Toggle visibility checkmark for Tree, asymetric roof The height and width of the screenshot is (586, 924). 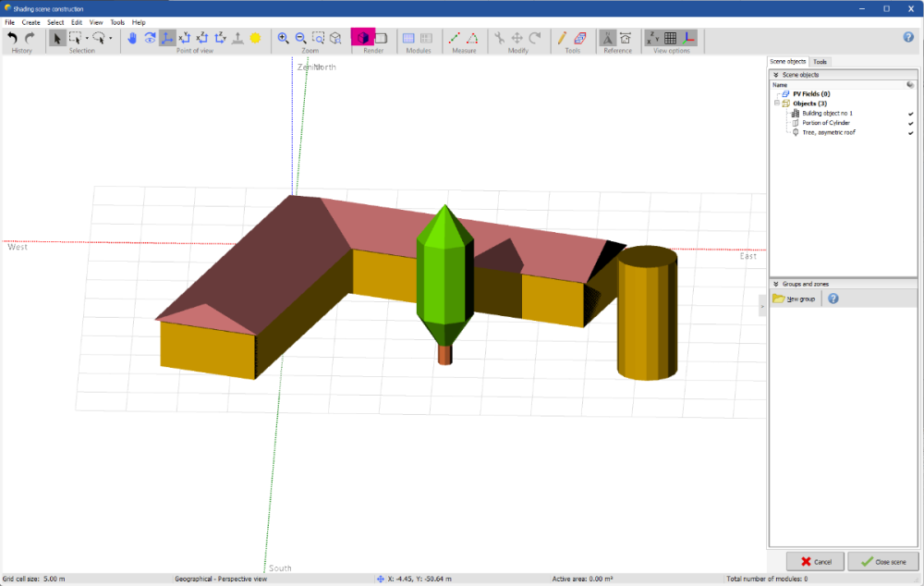(x=910, y=133)
